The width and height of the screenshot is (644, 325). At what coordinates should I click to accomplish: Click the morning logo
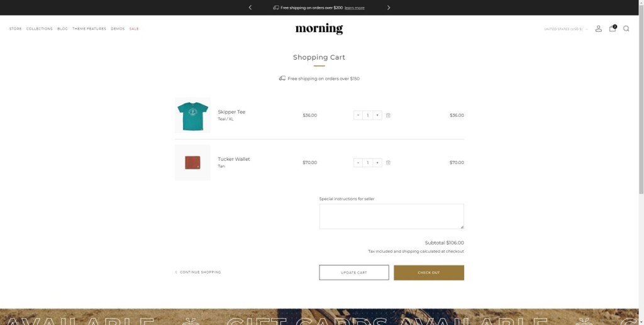319,29
